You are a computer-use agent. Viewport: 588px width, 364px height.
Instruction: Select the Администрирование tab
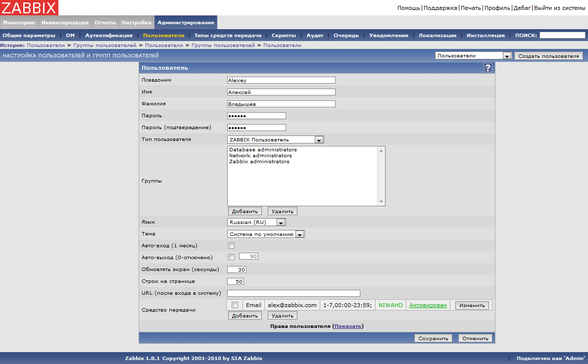tap(186, 22)
